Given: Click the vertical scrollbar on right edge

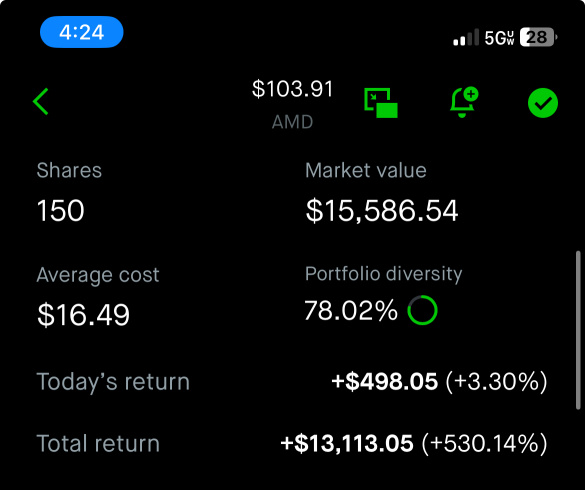Looking at the screenshot, I should pyautogui.click(x=578, y=331).
